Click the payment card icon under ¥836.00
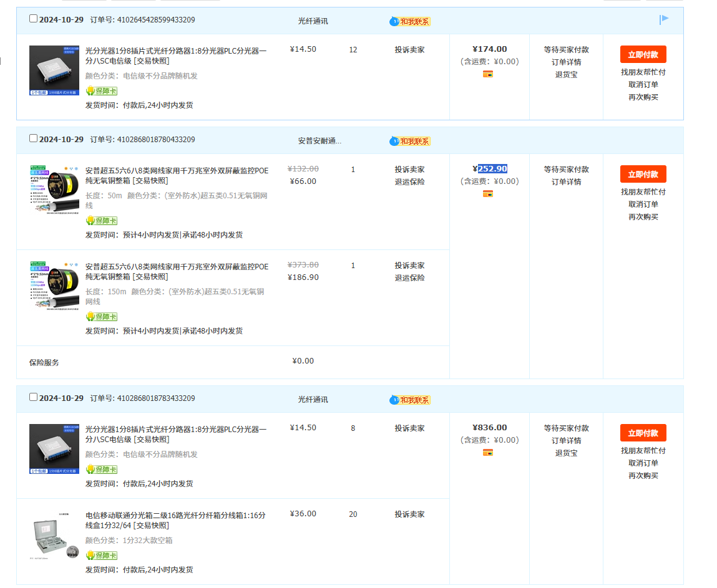Image resolution: width=717 pixels, height=588 pixels. point(488,453)
